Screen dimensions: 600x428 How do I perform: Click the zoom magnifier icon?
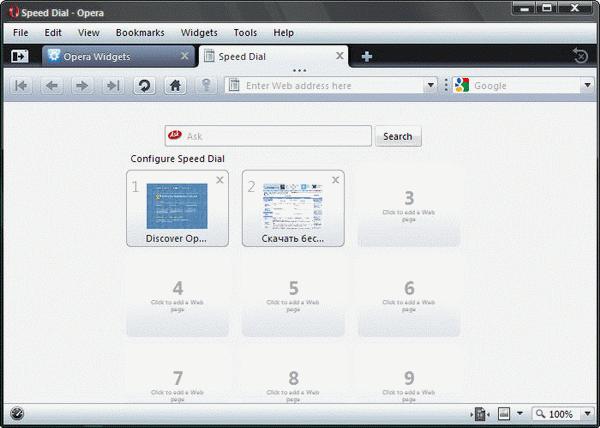[540, 413]
